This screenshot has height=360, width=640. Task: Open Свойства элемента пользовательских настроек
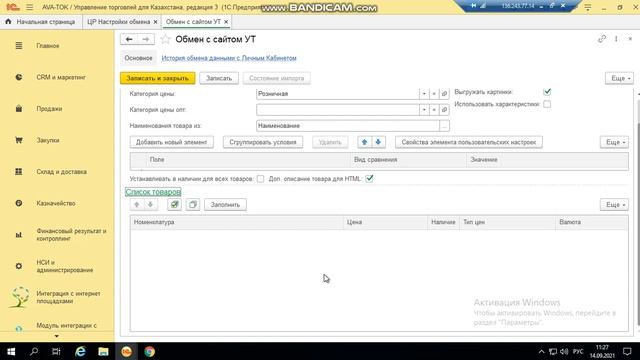coord(469,142)
